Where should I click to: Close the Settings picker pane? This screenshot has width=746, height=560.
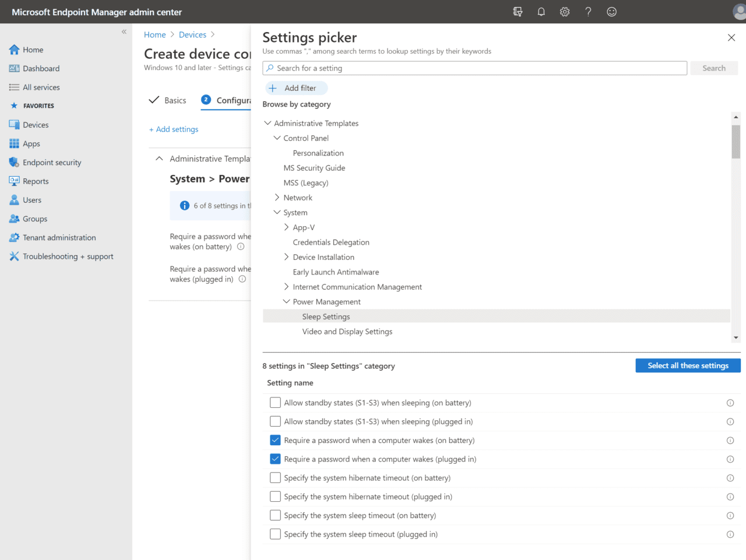pyautogui.click(x=731, y=37)
